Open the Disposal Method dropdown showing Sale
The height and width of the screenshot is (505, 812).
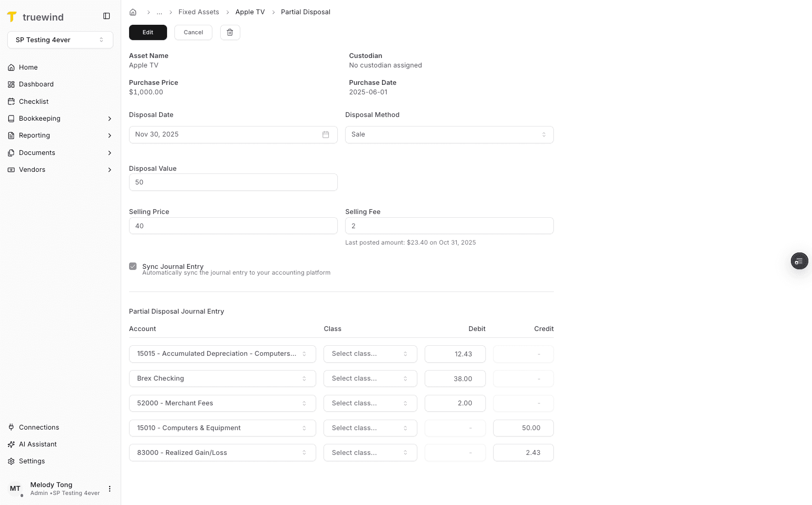[x=449, y=134]
